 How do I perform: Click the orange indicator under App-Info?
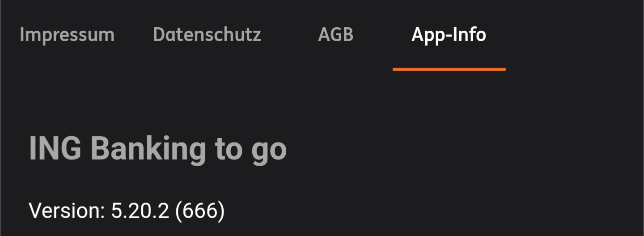coord(449,69)
